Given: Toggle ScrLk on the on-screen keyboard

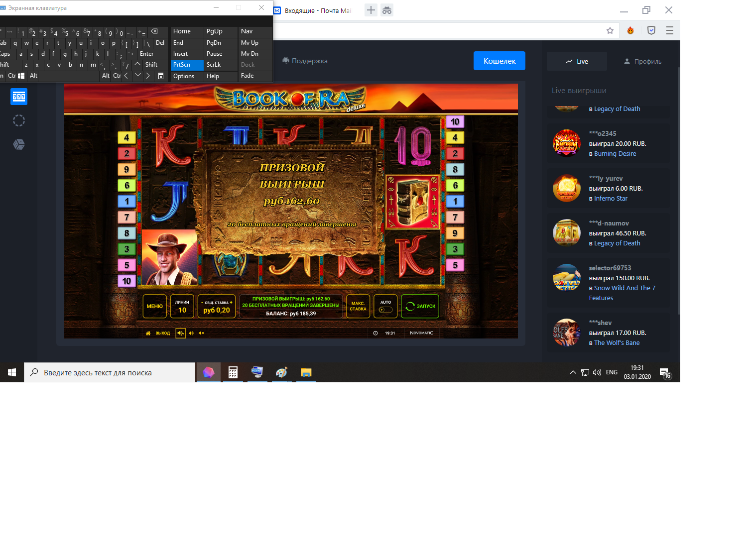Looking at the screenshot, I should (x=221, y=65).
